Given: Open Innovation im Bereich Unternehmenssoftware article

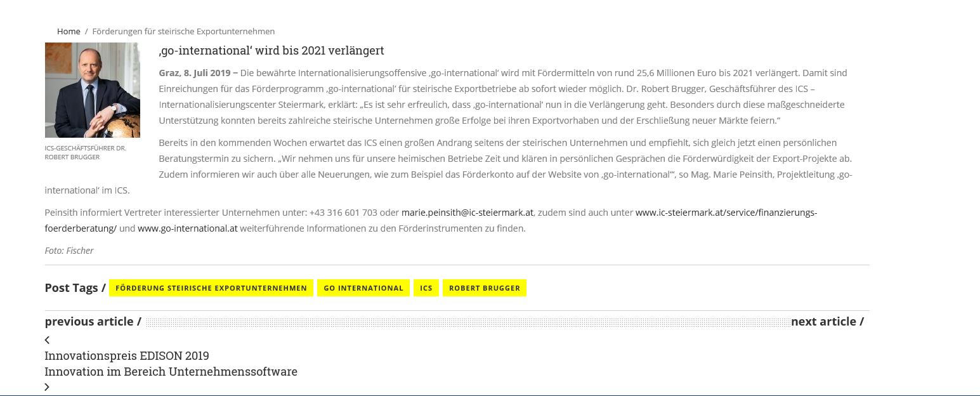Looking at the screenshot, I should point(171,372).
